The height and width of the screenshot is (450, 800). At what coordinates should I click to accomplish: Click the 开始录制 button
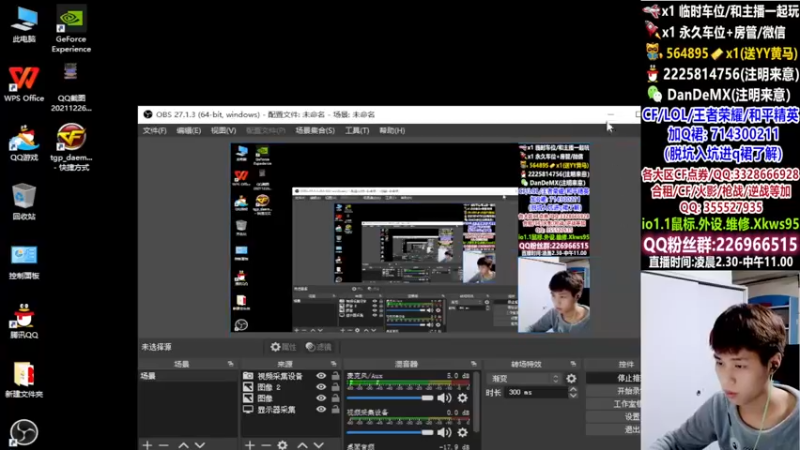(614, 391)
